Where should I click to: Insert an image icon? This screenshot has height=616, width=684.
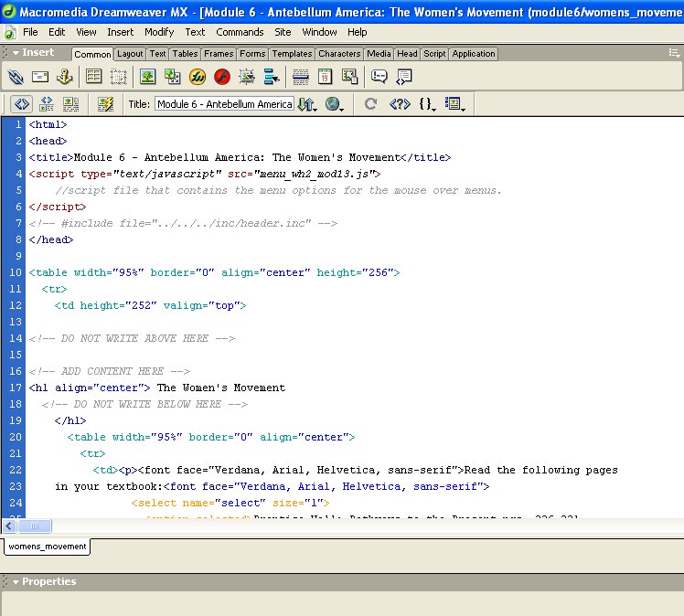(148, 77)
